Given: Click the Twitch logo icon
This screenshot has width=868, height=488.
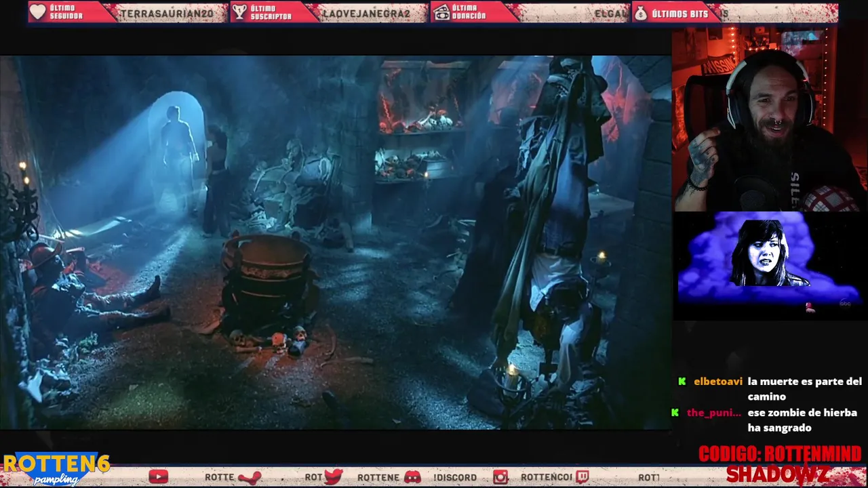Looking at the screenshot, I should click(582, 477).
